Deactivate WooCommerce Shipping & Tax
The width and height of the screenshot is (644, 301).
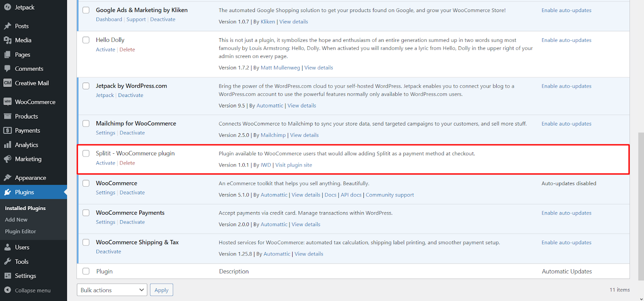(109, 252)
